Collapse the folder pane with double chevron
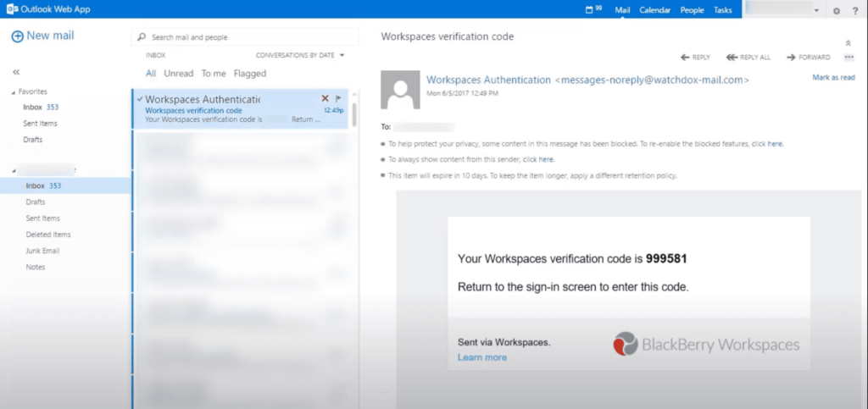Viewport: 868px width, 409px height. click(x=16, y=72)
